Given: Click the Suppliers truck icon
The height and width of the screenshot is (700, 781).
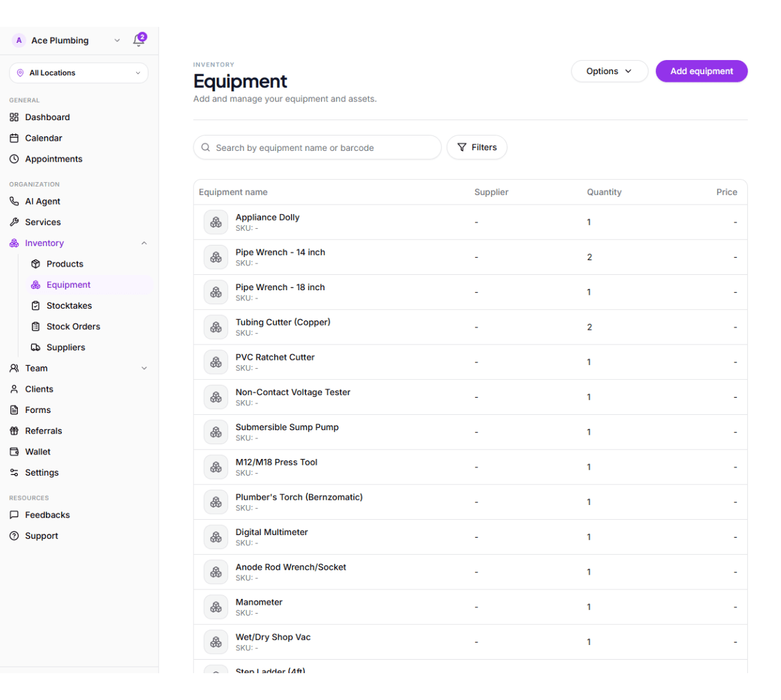Looking at the screenshot, I should (36, 348).
